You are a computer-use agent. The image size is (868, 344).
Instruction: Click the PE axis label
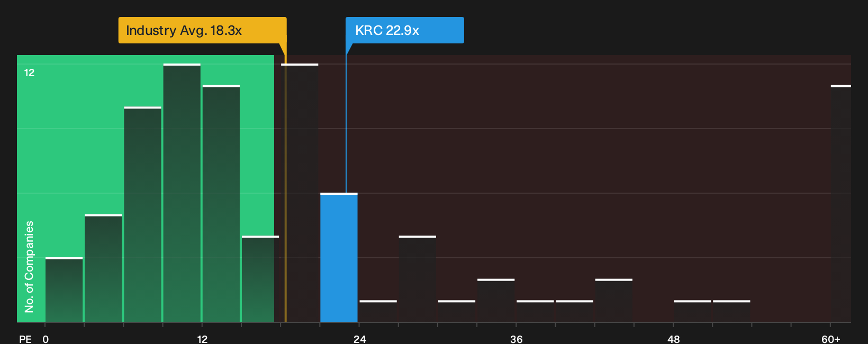(25, 339)
